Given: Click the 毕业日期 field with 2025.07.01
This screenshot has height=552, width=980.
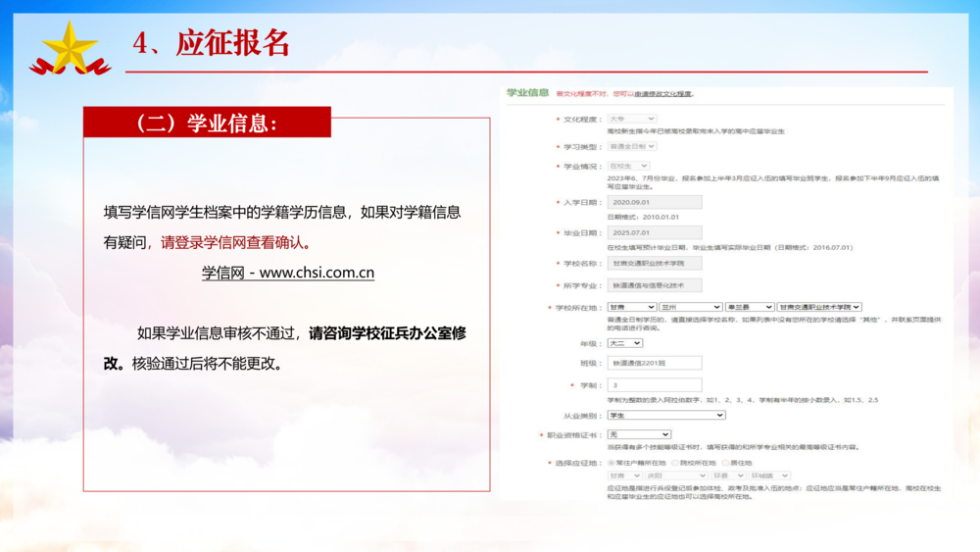Looking at the screenshot, I should point(654,233).
